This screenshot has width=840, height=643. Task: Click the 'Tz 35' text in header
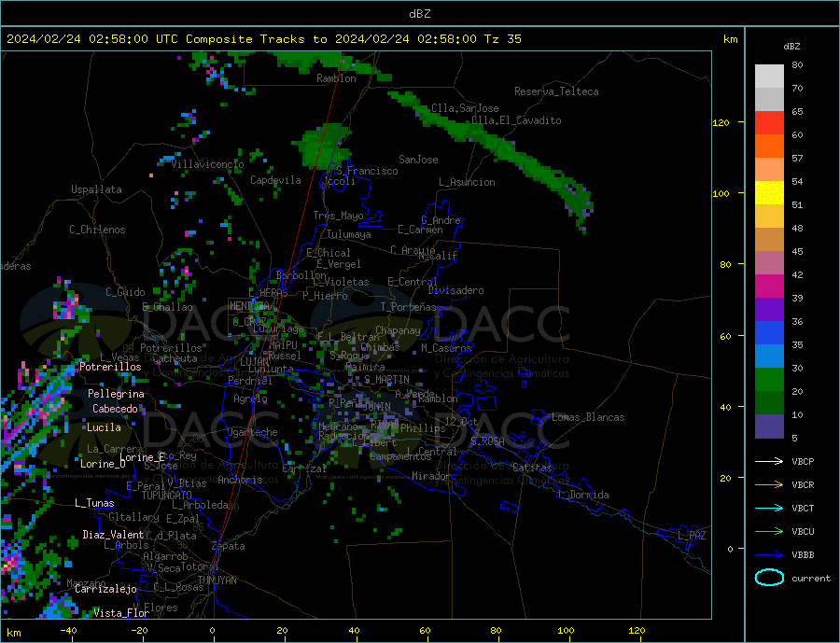click(x=502, y=39)
